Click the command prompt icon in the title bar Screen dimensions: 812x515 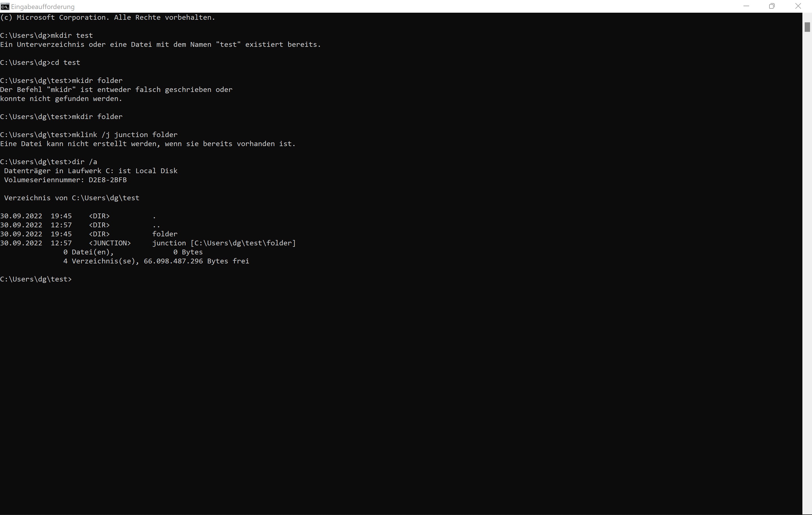[5, 6]
